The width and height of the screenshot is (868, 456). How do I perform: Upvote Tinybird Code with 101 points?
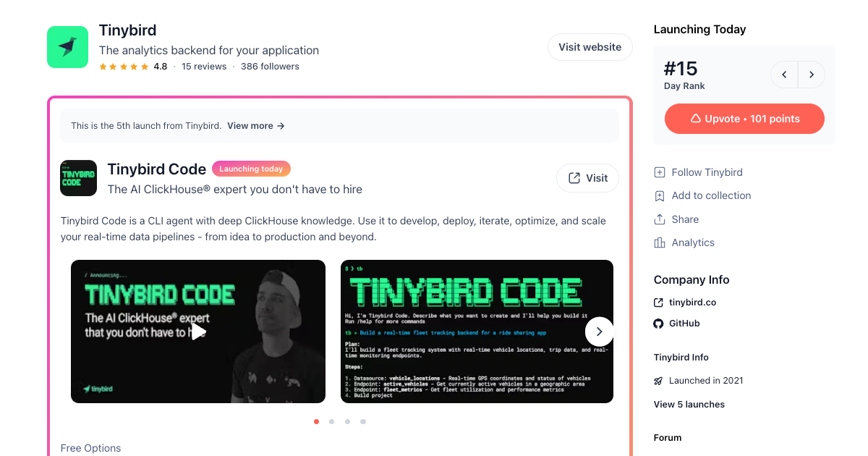click(744, 119)
